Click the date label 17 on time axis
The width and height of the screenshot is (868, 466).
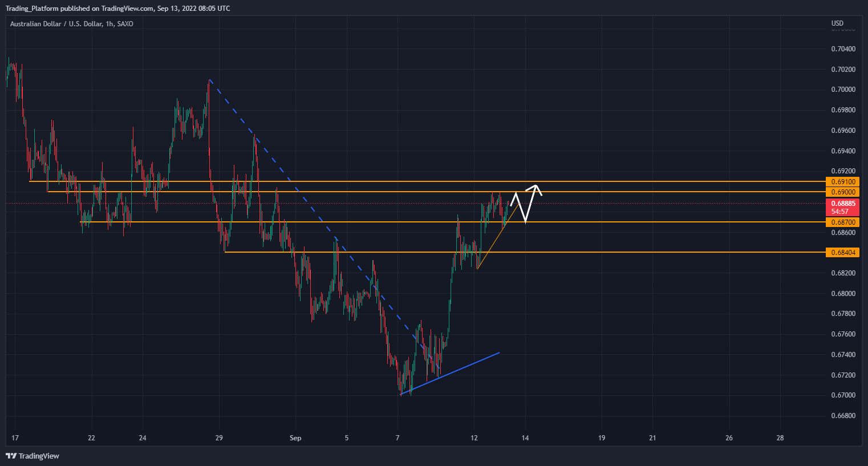point(15,438)
